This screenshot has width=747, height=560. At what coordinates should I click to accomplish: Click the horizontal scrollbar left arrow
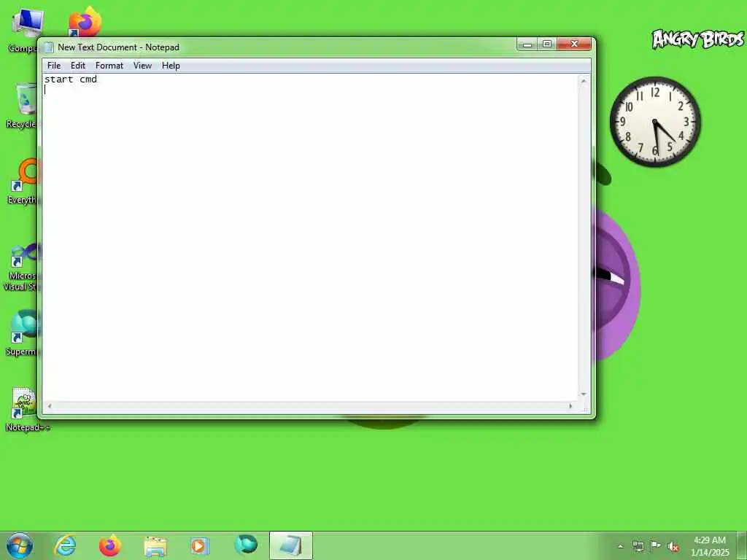pos(49,406)
